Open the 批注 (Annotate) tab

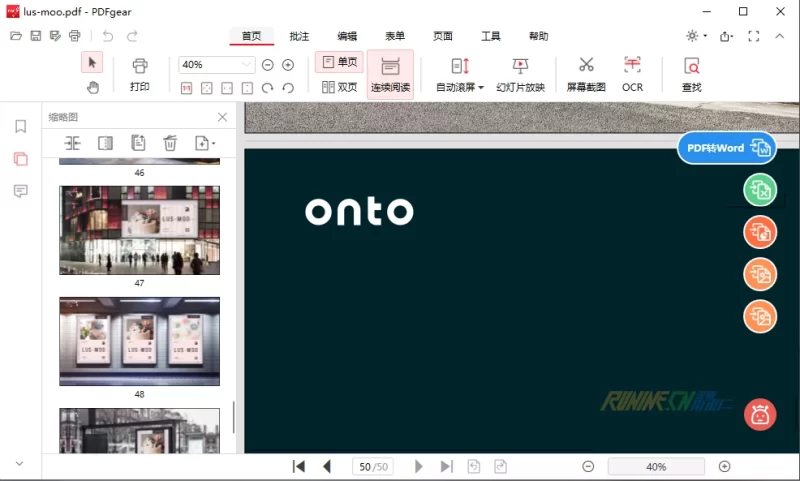point(299,36)
